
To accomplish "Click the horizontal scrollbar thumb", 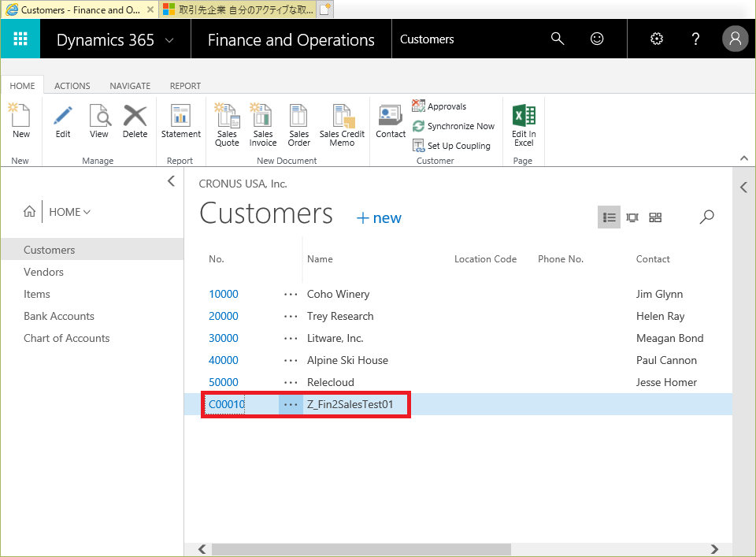I will [x=361, y=549].
